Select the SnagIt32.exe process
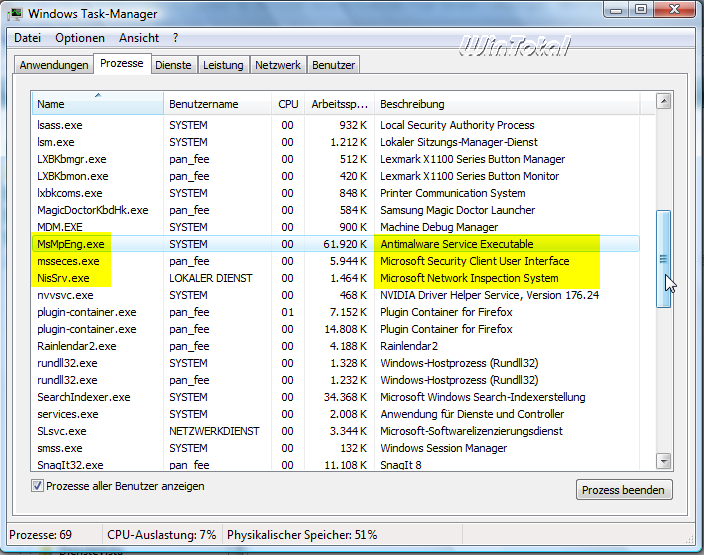704x555 pixels. pyautogui.click(x=336, y=465)
